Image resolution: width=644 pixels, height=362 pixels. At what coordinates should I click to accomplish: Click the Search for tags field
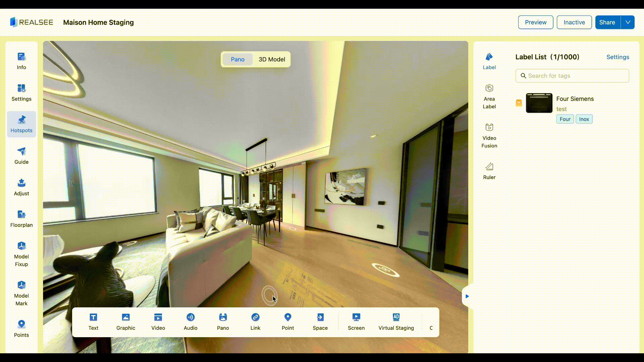tap(572, 76)
